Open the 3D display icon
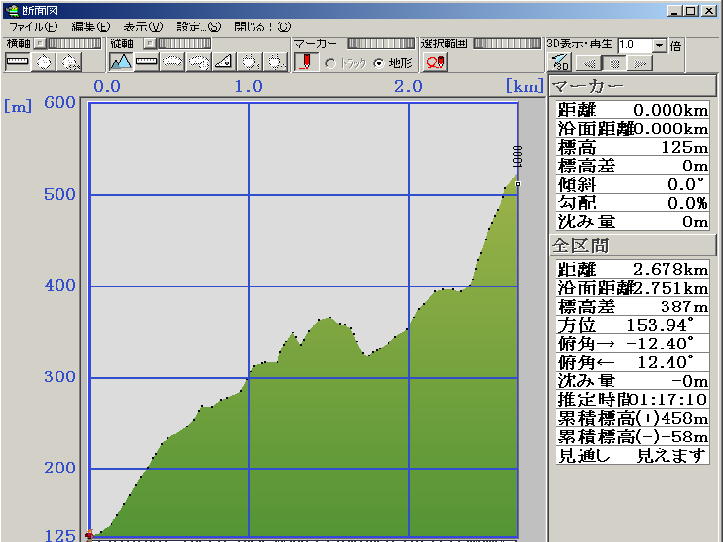Viewport: 723px width, 542px height. tap(560, 63)
